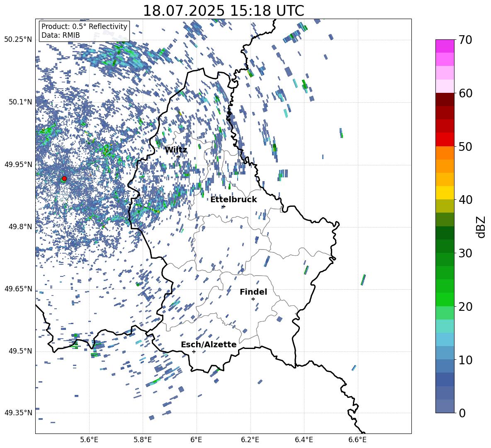Pick the yellow 40 dBZ colorbar segment

click(445, 193)
